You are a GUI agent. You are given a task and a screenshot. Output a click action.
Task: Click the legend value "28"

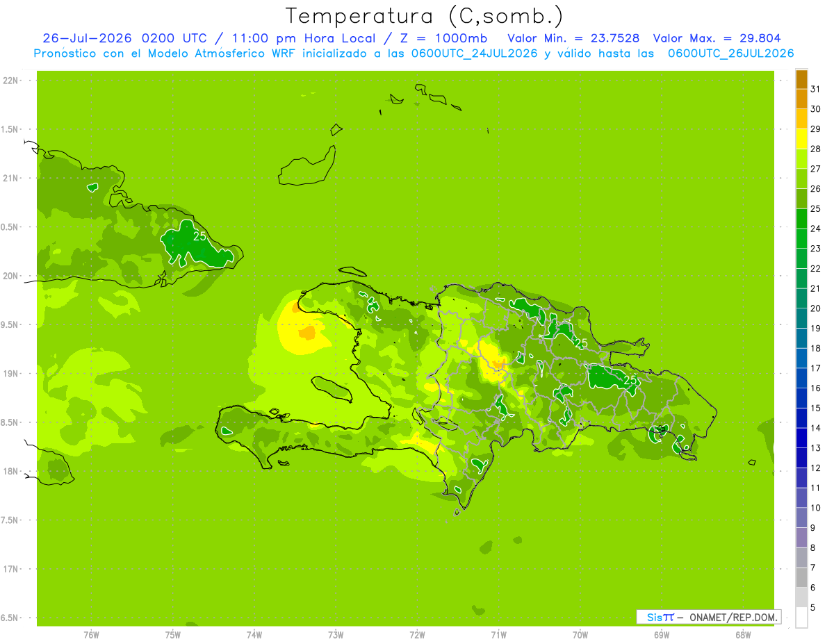click(816, 149)
